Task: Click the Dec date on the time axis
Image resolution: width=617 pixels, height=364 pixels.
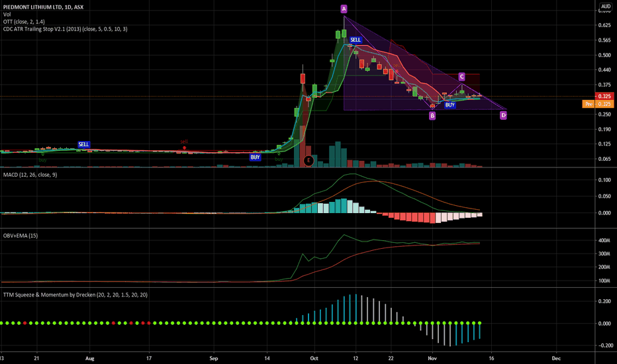Action: point(556,358)
